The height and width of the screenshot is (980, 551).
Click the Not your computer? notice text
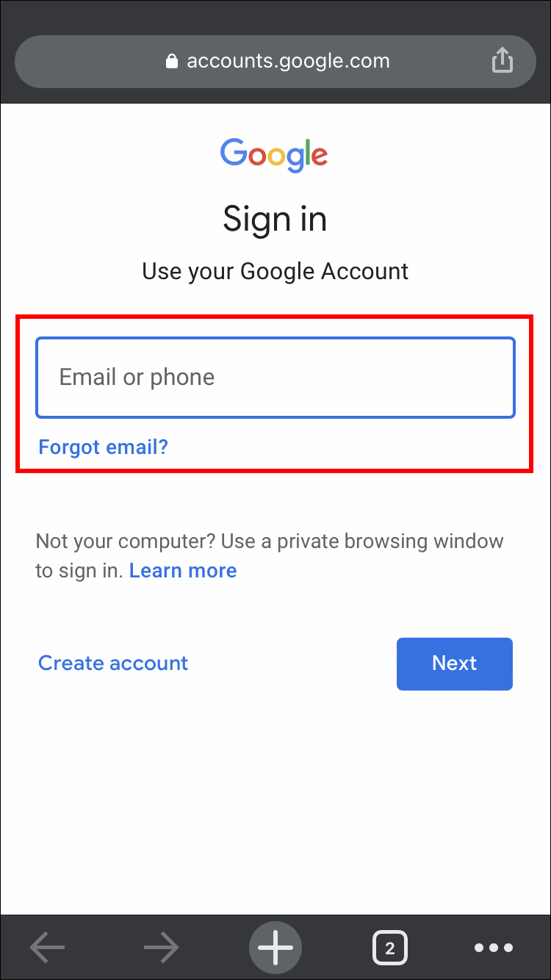pyautogui.click(x=270, y=556)
